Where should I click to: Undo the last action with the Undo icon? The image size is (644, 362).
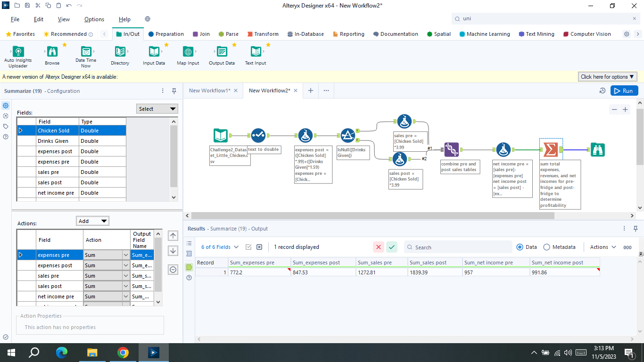(69, 5)
